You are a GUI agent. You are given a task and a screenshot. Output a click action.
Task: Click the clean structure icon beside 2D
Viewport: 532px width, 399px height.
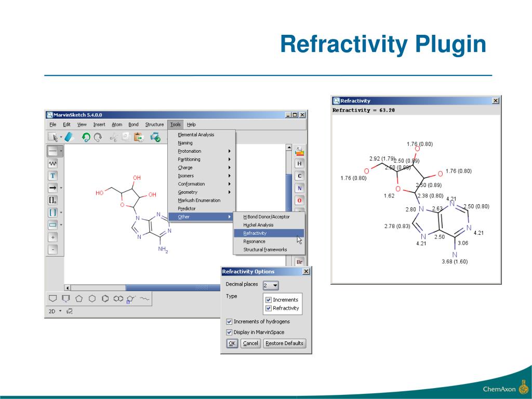[x=70, y=311]
